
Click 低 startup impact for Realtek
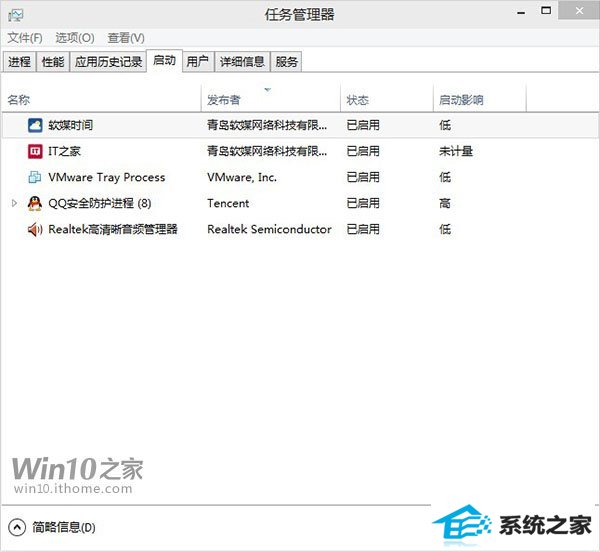tap(445, 229)
